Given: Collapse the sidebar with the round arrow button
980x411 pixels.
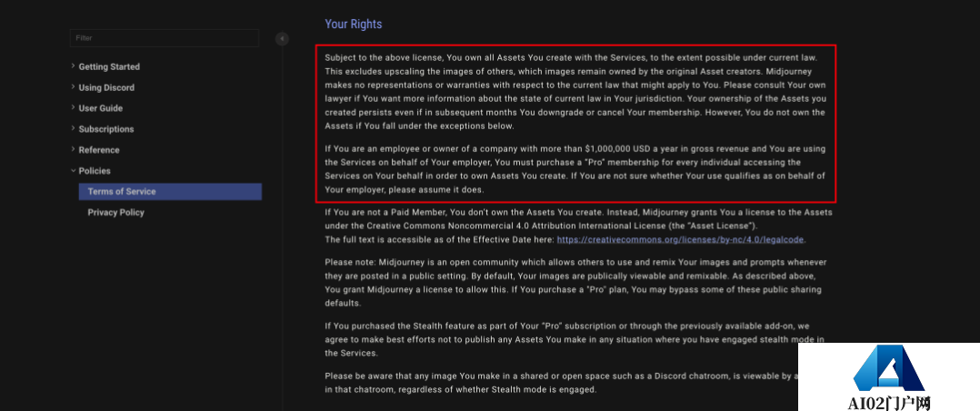Looking at the screenshot, I should click(x=282, y=39).
